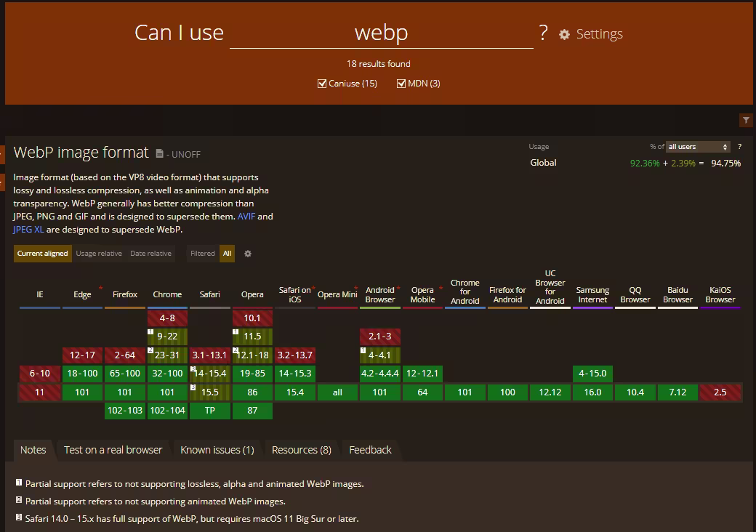Click the Opera Mini column header

(337, 294)
